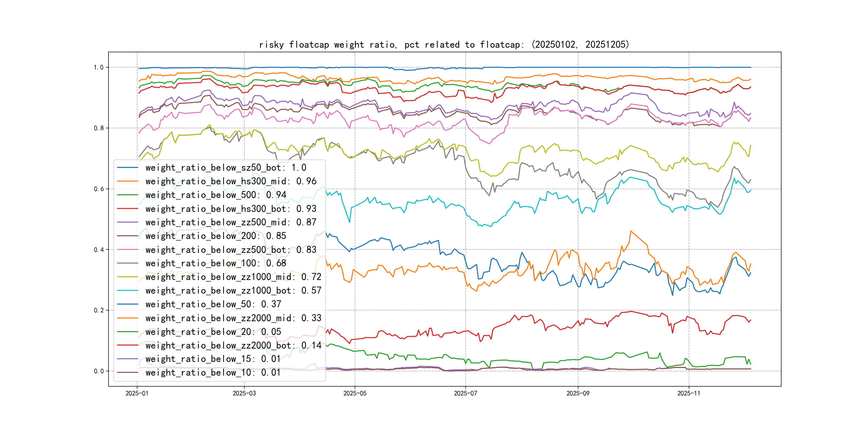This screenshot has height=434, width=868.
Task: Click the 0.8 y-axis tick label
Action: click(x=99, y=128)
